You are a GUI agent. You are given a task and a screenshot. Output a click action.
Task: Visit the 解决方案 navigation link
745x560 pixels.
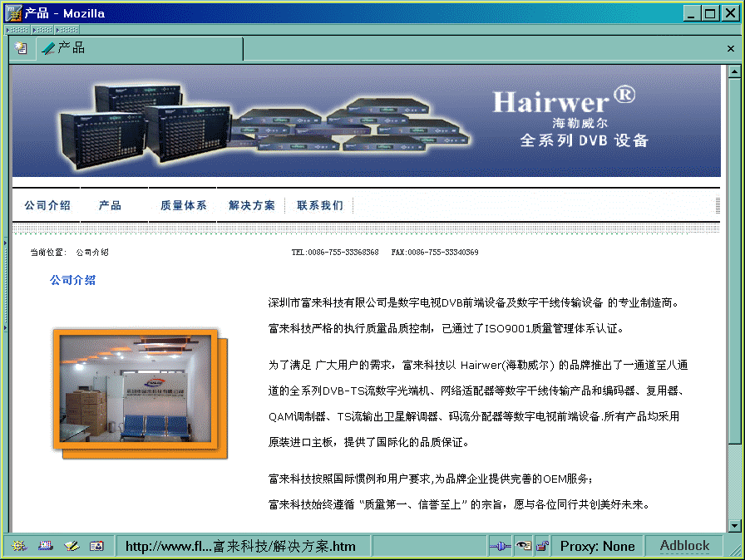click(252, 205)
